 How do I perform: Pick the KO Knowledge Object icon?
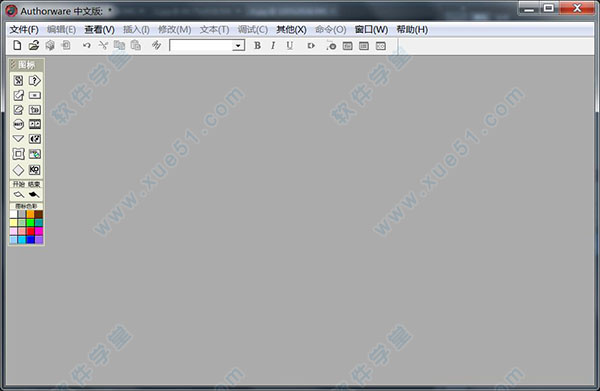click(x=35, y=170)
